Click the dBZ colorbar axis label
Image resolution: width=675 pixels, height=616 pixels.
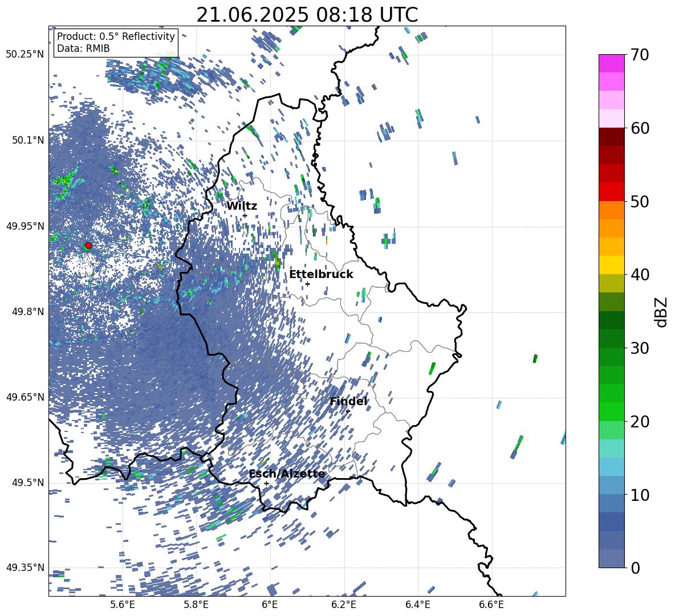(660, 312)
